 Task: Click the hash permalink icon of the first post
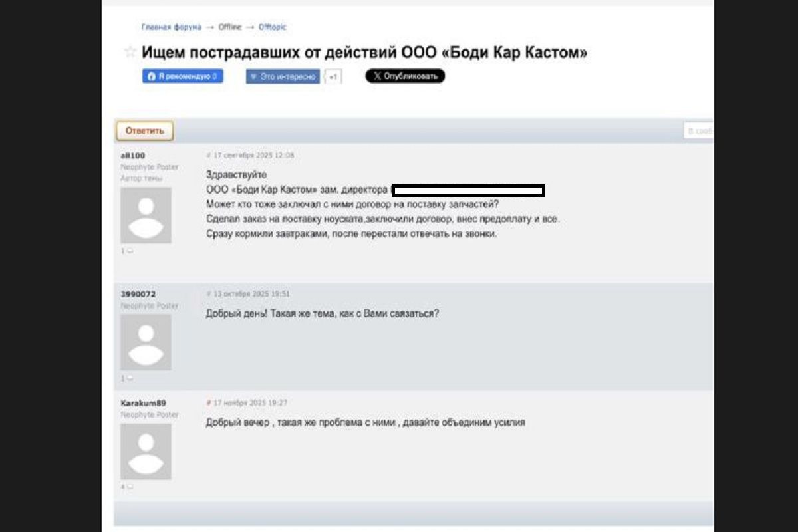click(x=208, y=154)
